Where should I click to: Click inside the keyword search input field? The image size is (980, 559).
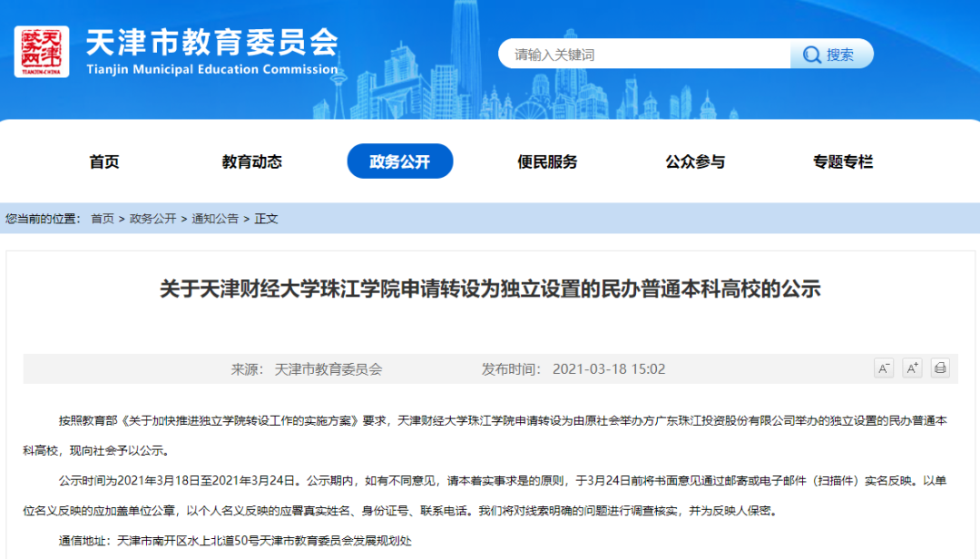pos(635,54)
